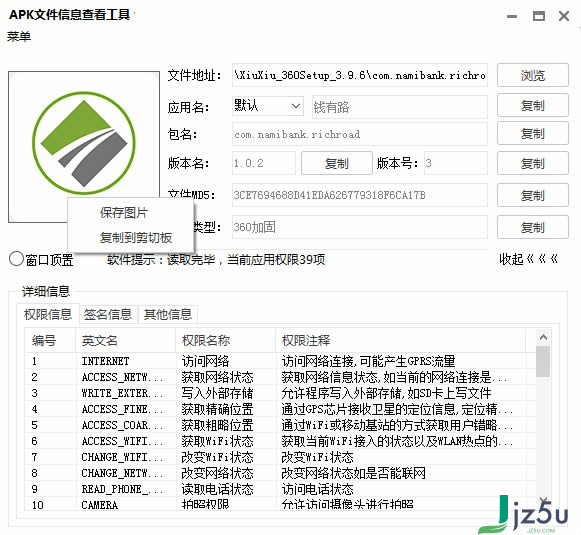This screenshot has width=581, height=535.
Task: Switch to the 其他信息 tab
Action: point(167,314)
